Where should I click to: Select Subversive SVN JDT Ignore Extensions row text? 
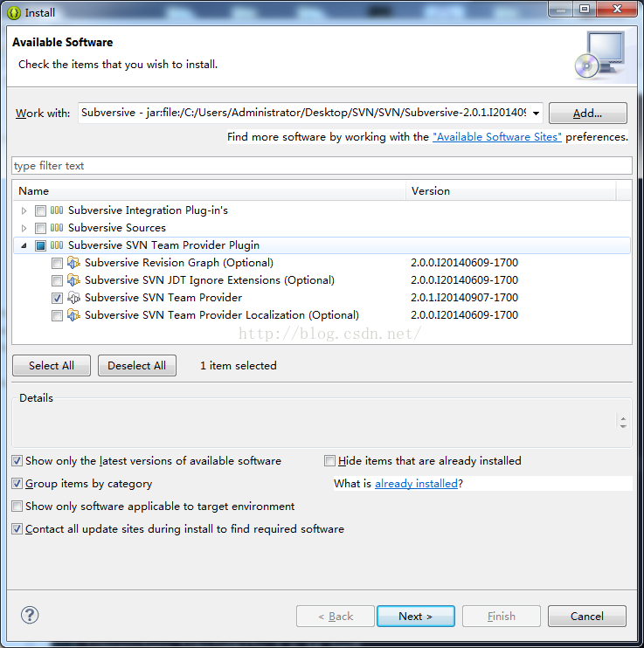pyautogui.click(x=210, y=280)
